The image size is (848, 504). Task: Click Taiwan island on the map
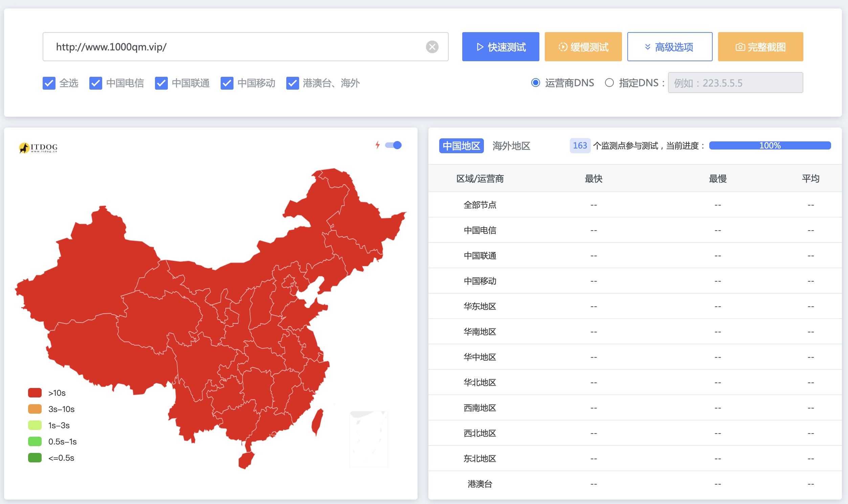[x=317, y=422]
